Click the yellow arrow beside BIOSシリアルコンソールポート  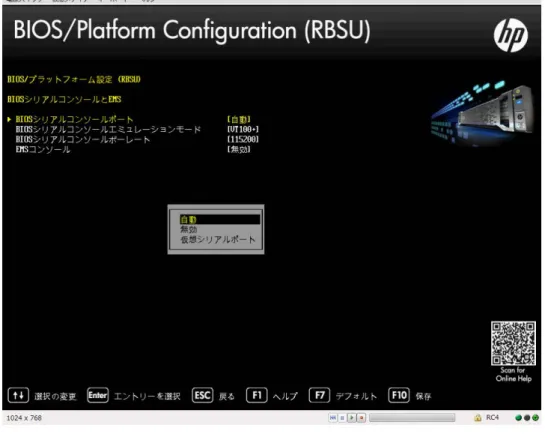(9, 120)
